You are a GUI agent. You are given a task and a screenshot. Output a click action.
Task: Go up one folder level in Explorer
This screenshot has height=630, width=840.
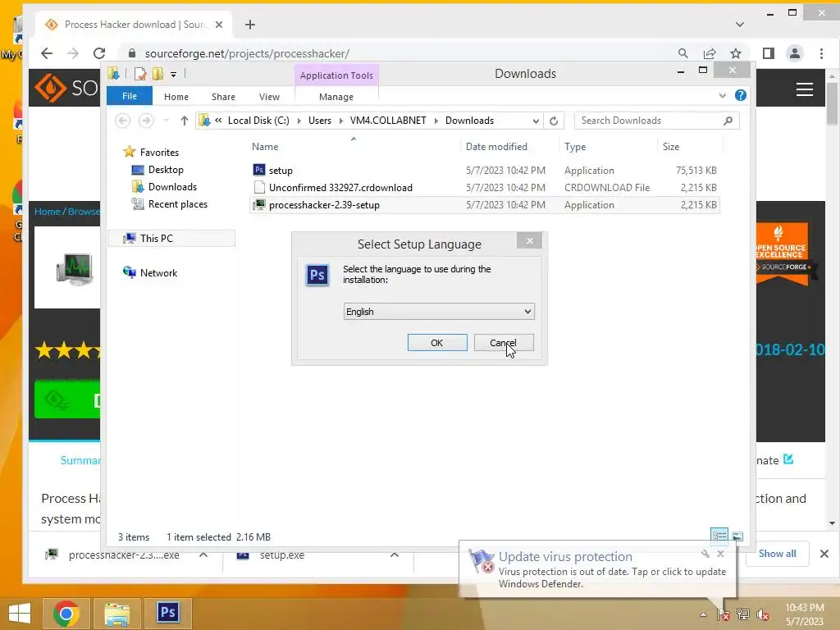click(x=185, y=121)
